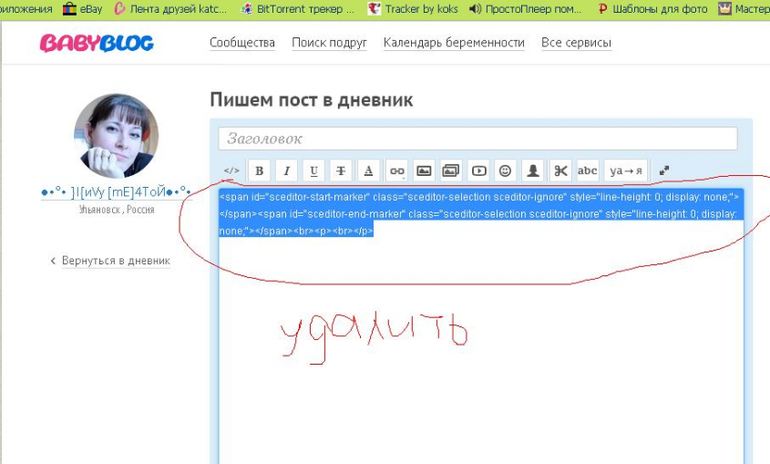Apply italic formatting with I button

287,171
